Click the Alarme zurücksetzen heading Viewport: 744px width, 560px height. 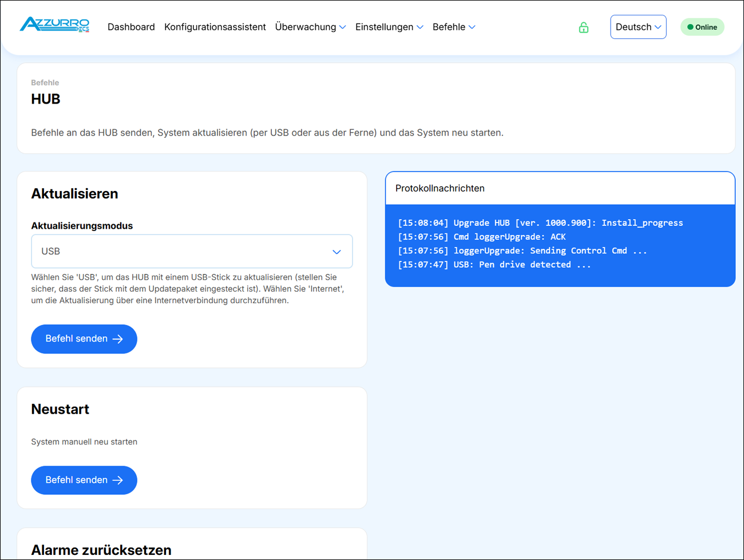point(101,550)
